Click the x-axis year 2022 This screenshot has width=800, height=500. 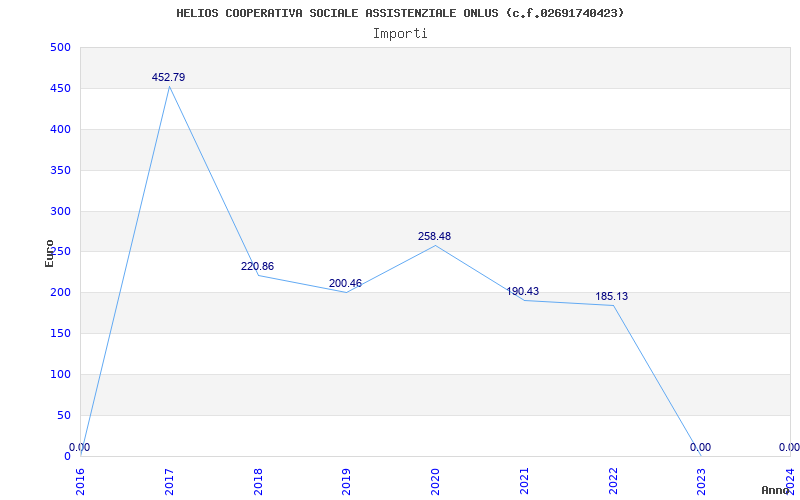click(x=613, y=481)
